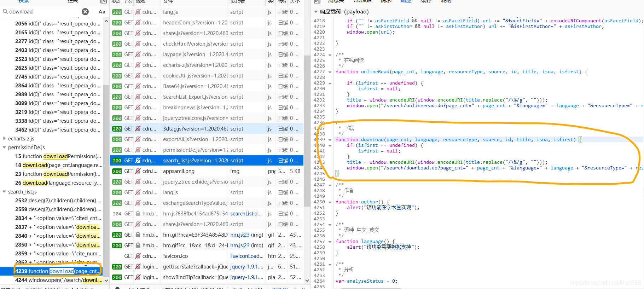
Task: Select the SearchList_Export.js request row
Action: [x=207, y=97]
